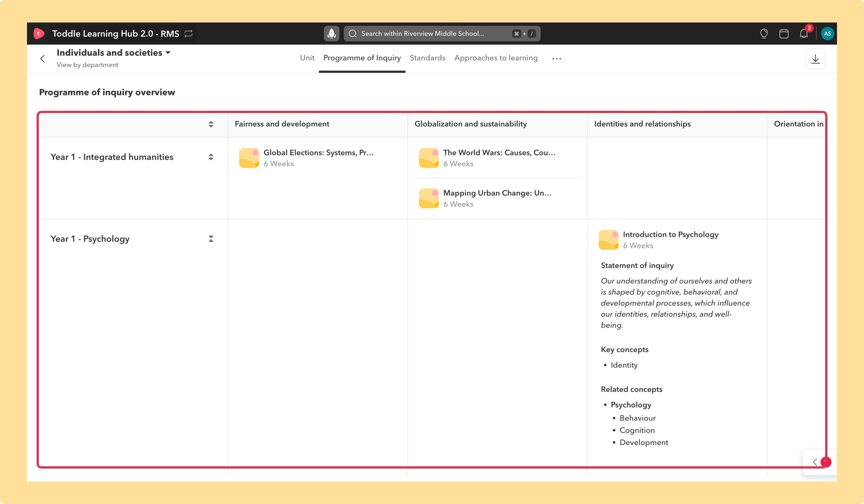This screenshot has height=504, width=864.
Task: Open the Global Elections unit title
Action: [319, 153]
